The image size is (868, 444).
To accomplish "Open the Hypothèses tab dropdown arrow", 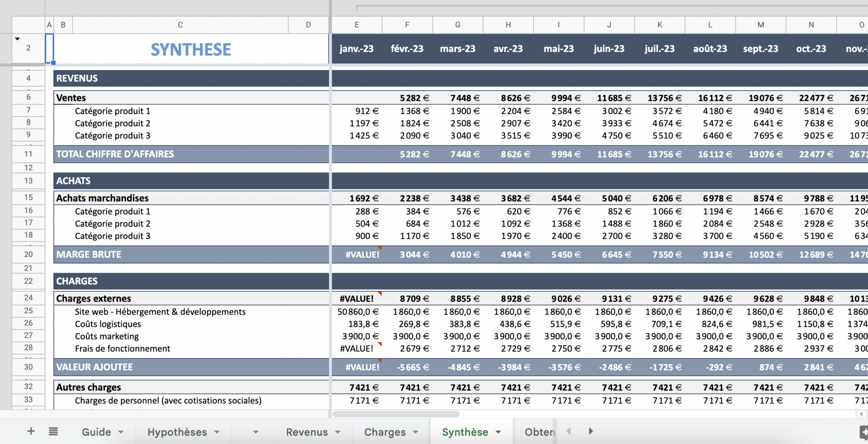I will tap(217, 432).
